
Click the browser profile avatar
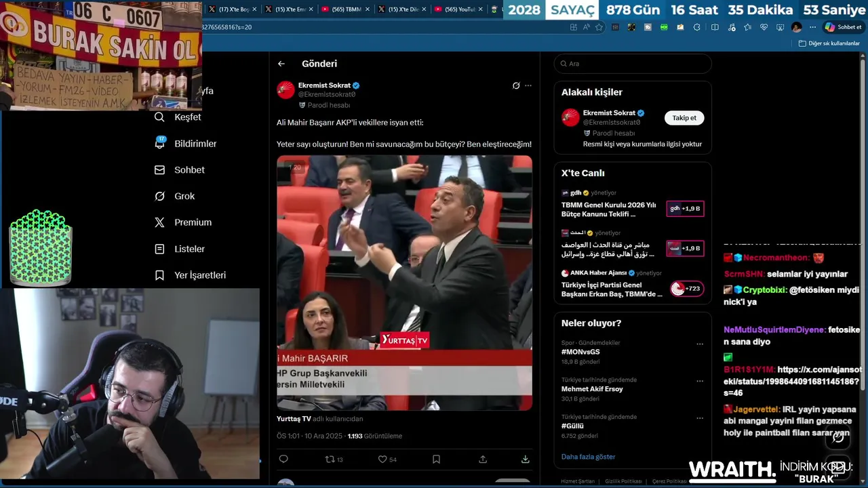pos(796,27)
